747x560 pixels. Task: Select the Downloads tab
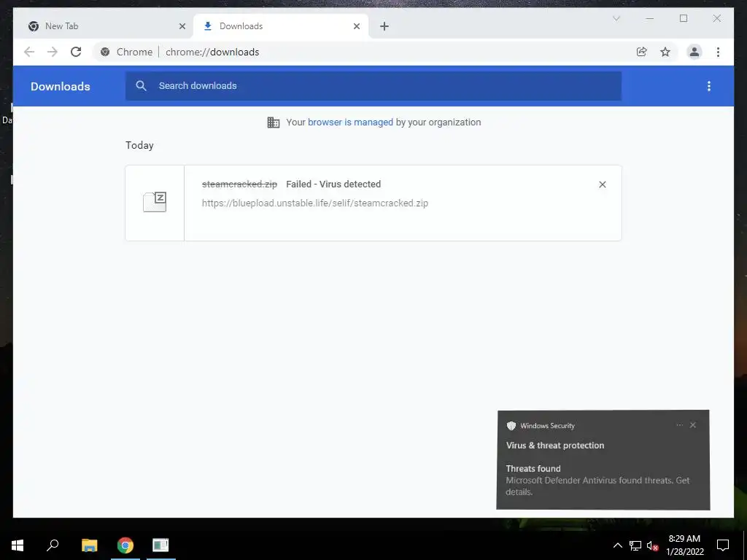[281, 26]
